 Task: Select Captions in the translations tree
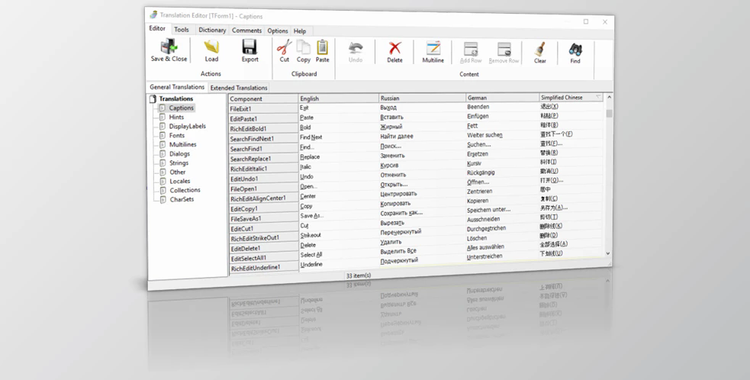point(181,108)
